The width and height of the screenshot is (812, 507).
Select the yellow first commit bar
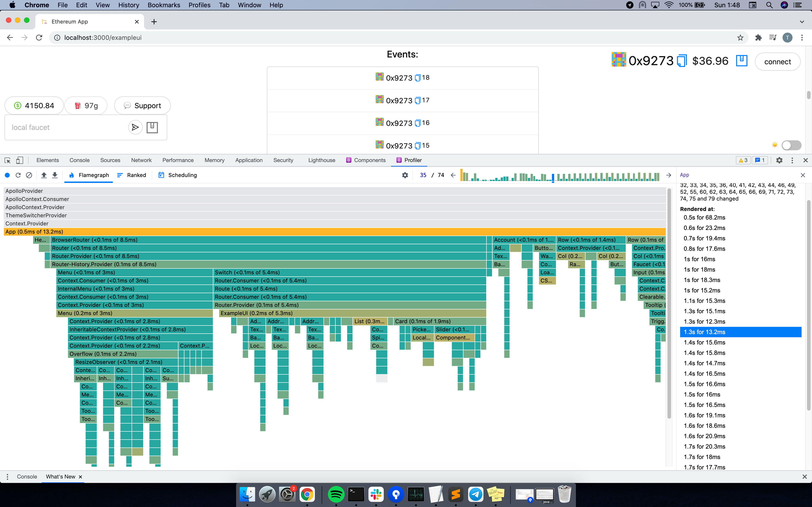[462, 175]
